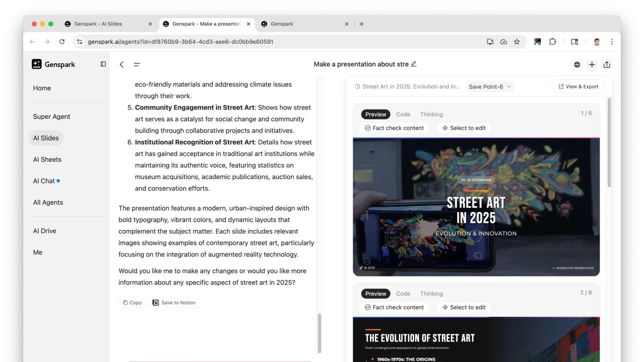The image size is (644, 362).
Task: Click the colorful extension icon in toolbar
Action: click(537, 42)
